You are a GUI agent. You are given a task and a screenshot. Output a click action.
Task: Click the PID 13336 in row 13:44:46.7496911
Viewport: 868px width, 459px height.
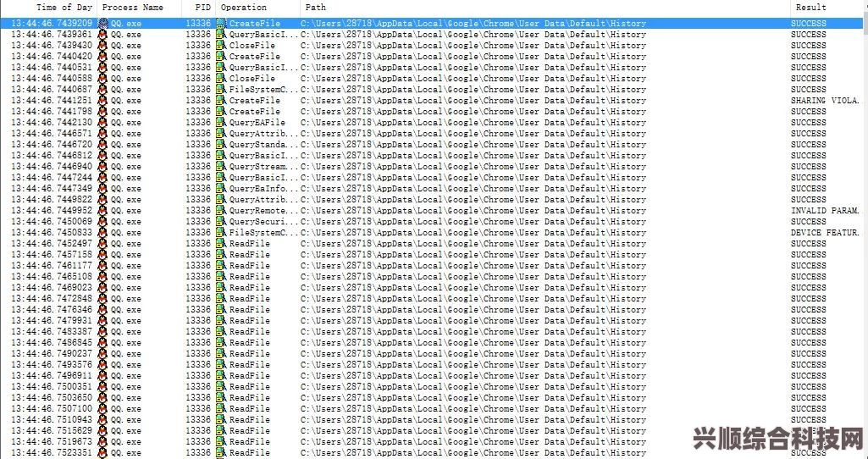coord(198,375)
